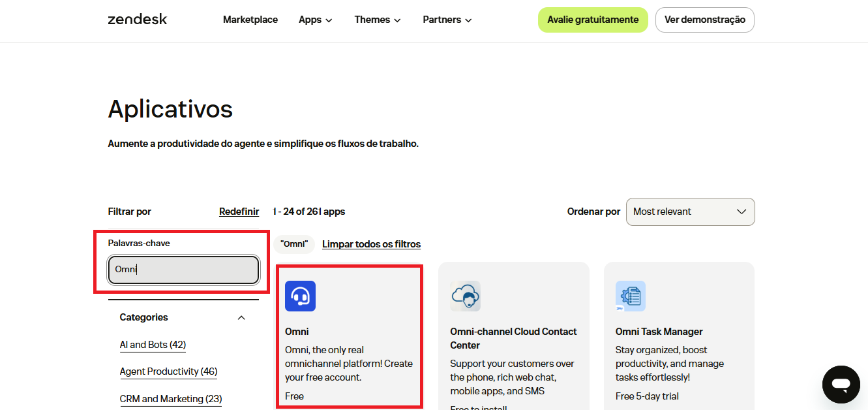Screen dimensions: 868x410
Task: Click the 1 - 24 of 261 apps count
Action: (309, 212)
